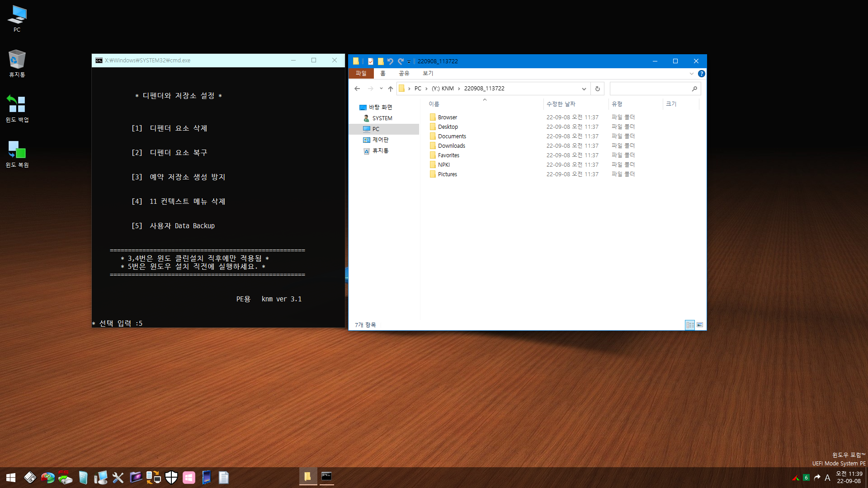Open Explorer help question mark icon
868x488 pixels.
click(x=701, y=74)
